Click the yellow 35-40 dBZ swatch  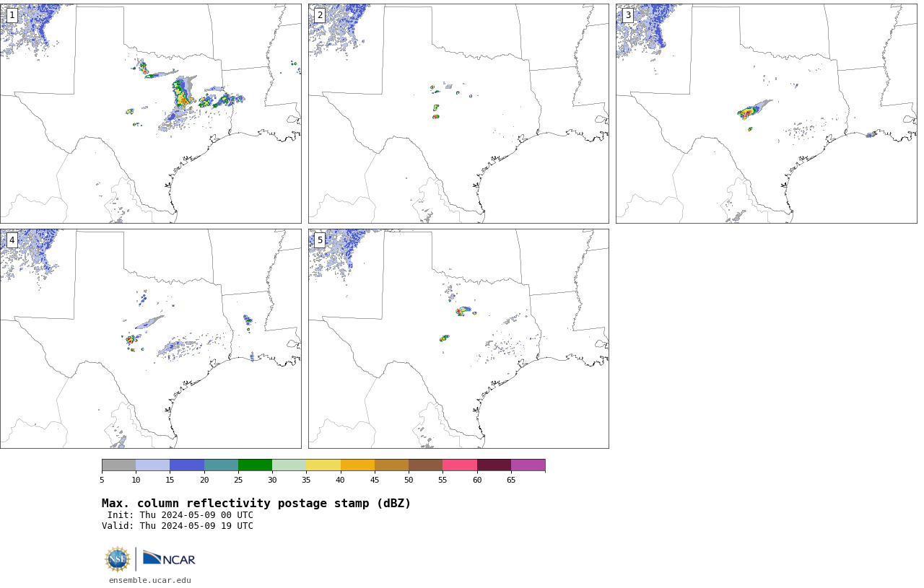(323, 465)
